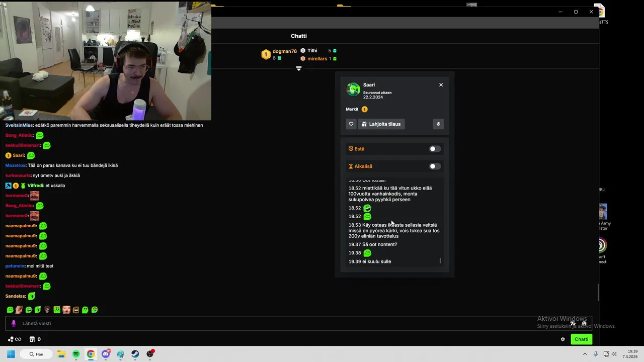Toggle the Aikalisä switch

[435, 166]
